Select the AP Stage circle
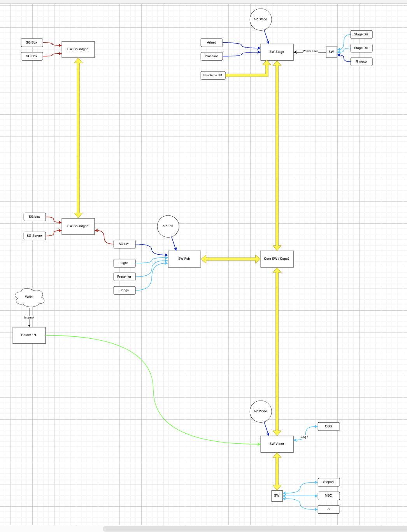The width and height of the screenshot is (407, 532). [260, 19]
